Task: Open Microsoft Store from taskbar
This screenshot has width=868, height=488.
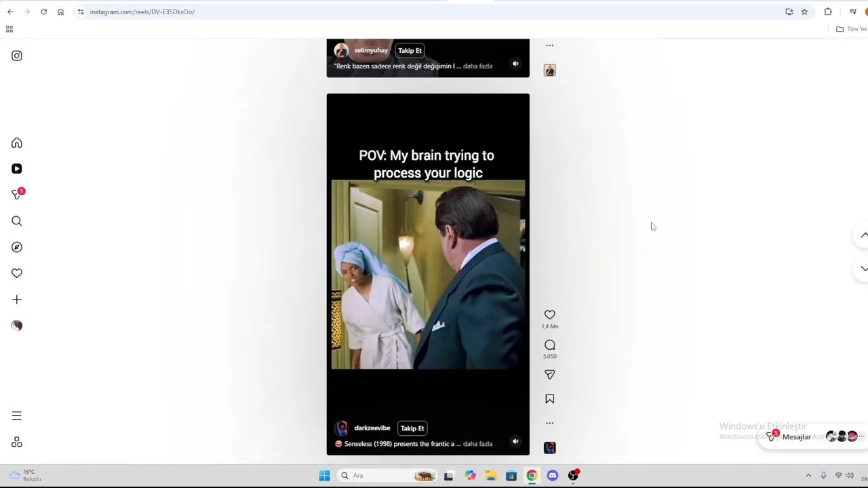Action: [511, 476]
